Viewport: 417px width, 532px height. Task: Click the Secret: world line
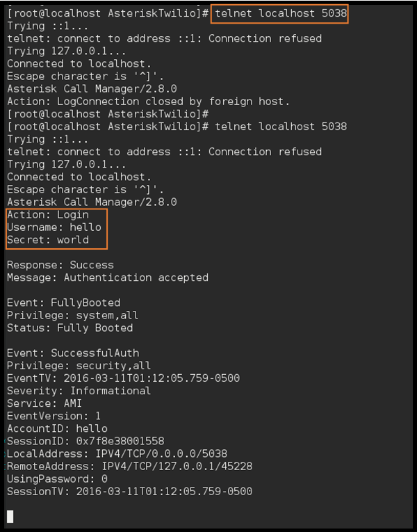coord(48,240)
